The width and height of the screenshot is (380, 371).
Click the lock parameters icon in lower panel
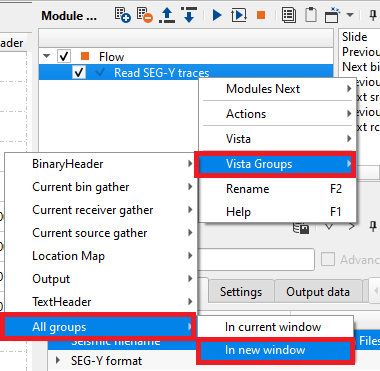pyautogui.click(x=301, y=228)
